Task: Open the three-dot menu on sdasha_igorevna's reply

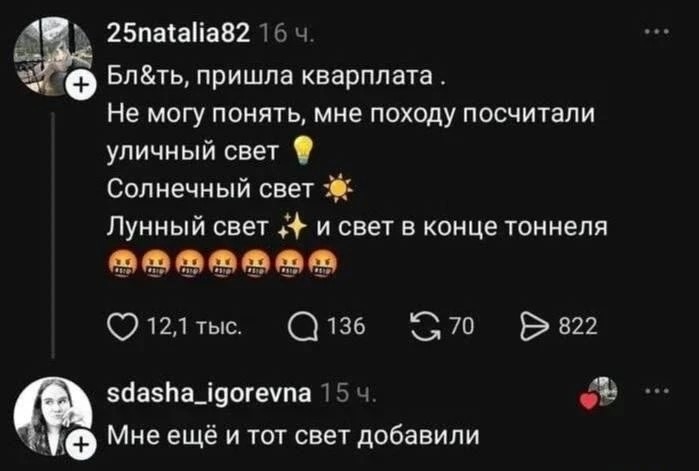Action: pyautogui.click(x=657, y=392)
